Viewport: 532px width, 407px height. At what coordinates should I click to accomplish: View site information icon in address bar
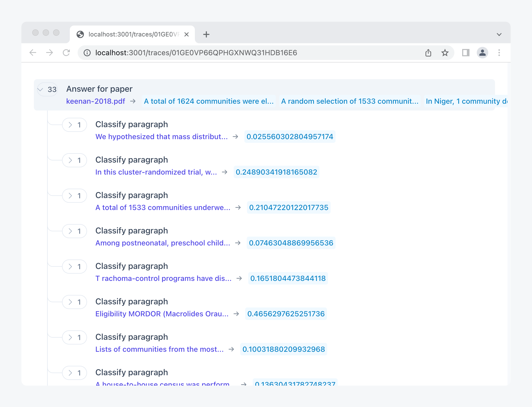87,53
